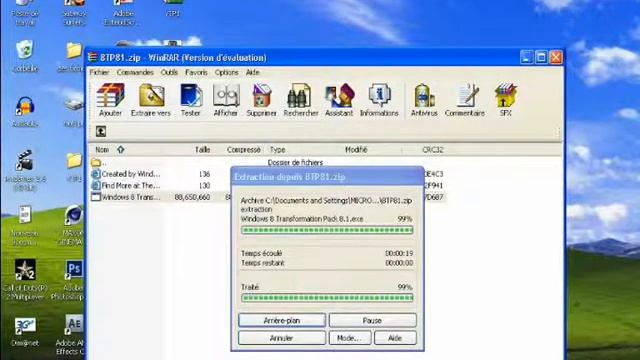
Task: Open the Outils menu
Action: (169, 72)
